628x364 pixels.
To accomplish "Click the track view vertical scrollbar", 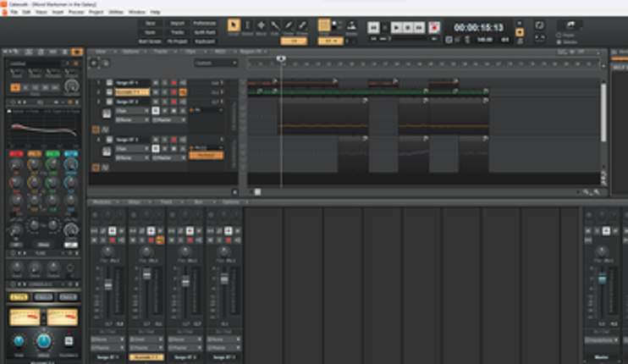I will point(603,112).
